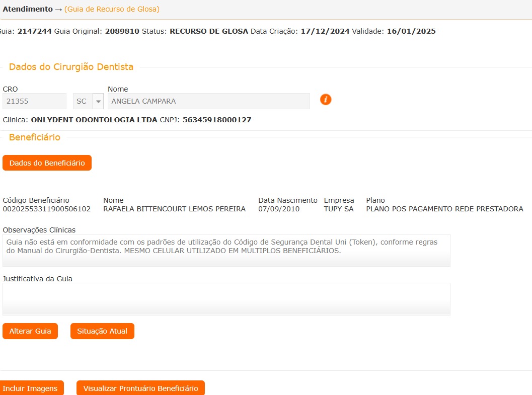Select CNPJ number 56345918000127
The height and width of the screenshot is (395, 532).
point(217,120)
